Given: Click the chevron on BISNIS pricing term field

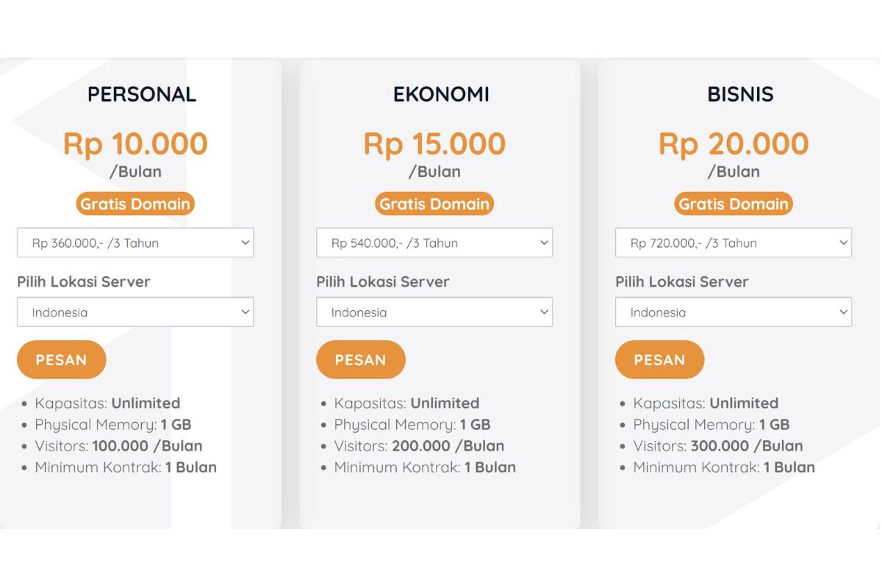Looking at the screenshot, I should coord(844,243).
